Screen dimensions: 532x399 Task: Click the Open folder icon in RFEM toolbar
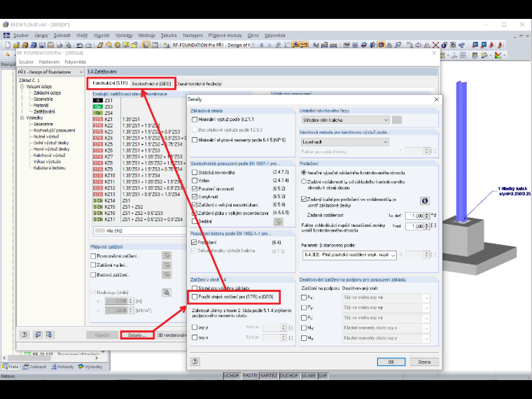point(16,45)
